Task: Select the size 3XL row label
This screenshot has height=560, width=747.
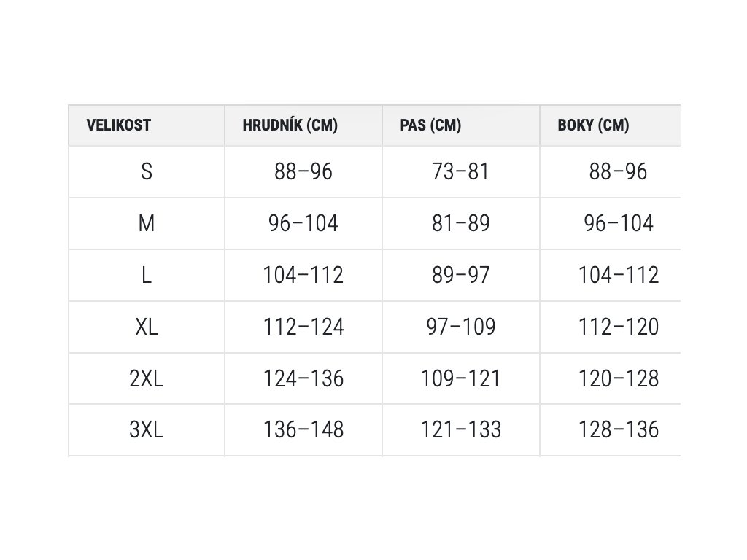Action: tap(146, 429)
